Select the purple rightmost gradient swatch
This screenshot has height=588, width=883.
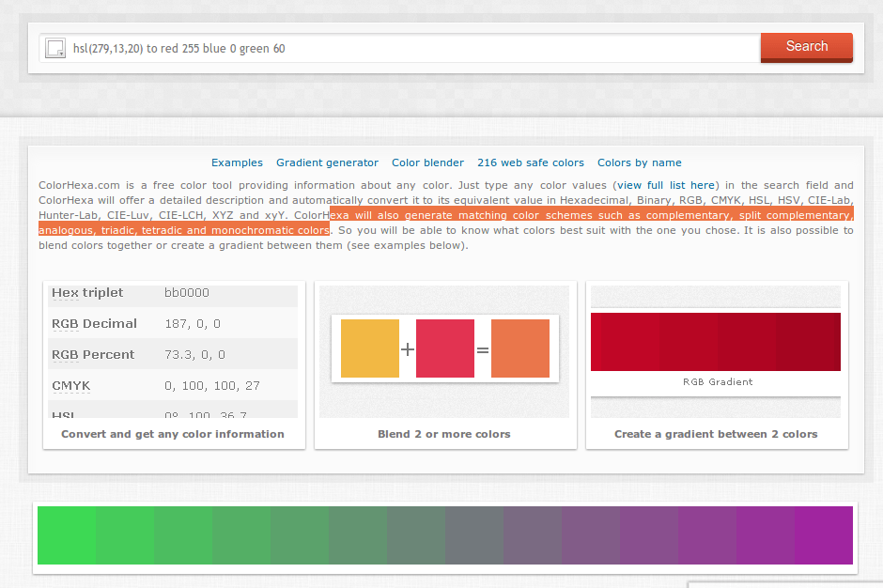pos(824,535)
